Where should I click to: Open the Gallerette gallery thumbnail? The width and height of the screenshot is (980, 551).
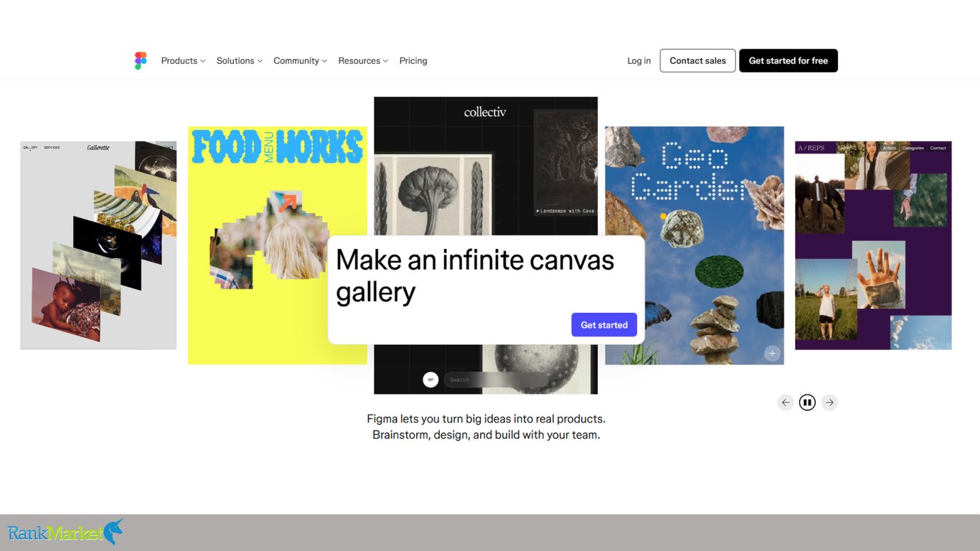[98, 245]
